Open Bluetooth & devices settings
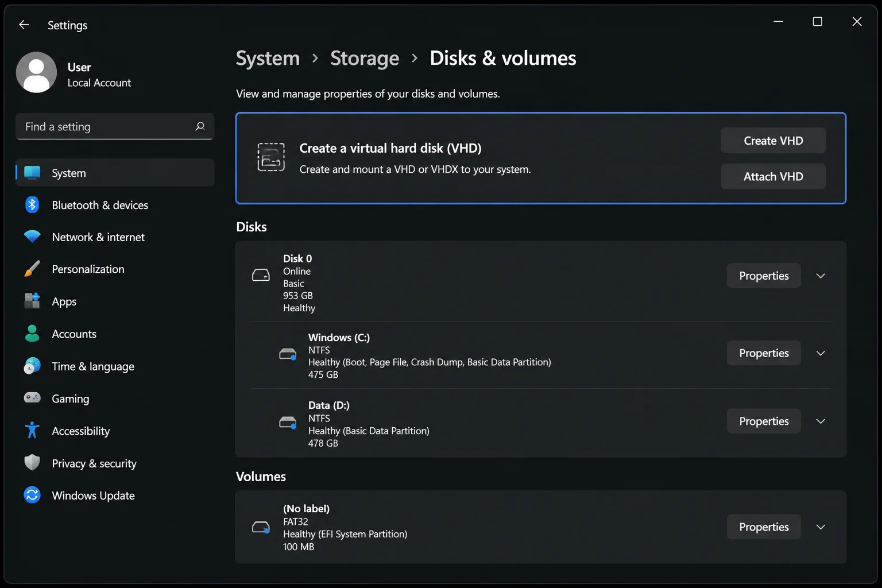This screenshot has height=588, width=882. click(115, 204)
